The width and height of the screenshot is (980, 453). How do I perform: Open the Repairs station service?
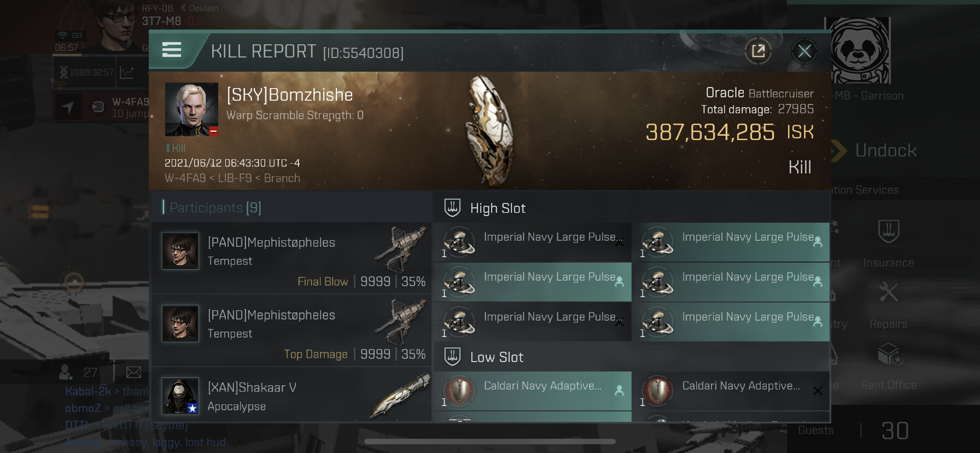tap(889, 305)
